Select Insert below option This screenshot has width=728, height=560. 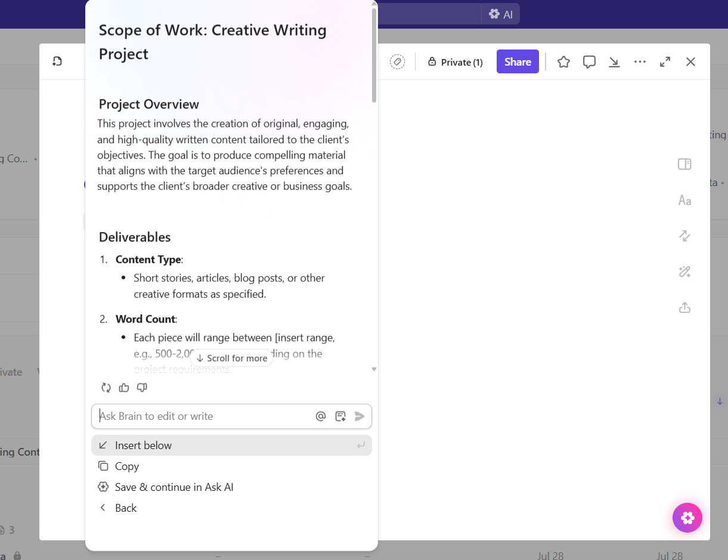tap(231, 445)
